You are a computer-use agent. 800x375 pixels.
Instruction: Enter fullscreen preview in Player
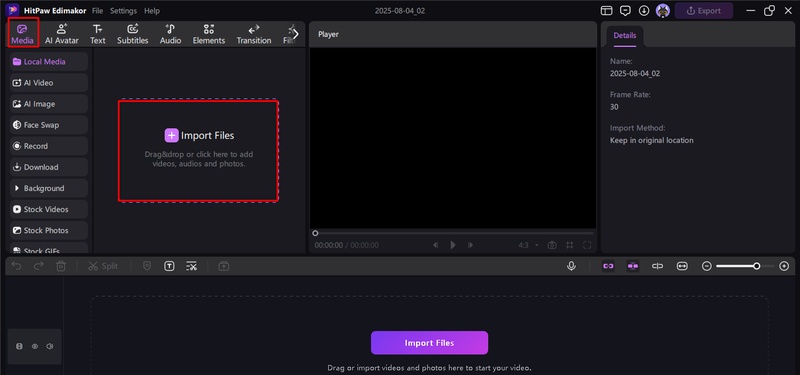coord(587,245)
